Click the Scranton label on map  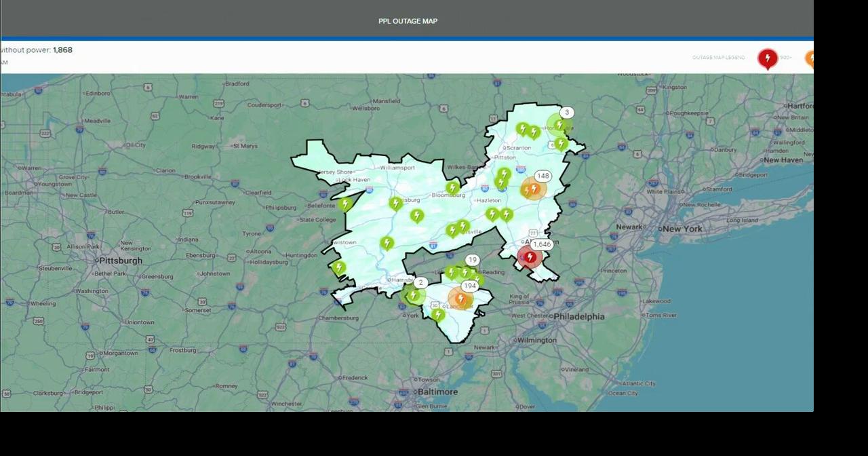point(519,147)
